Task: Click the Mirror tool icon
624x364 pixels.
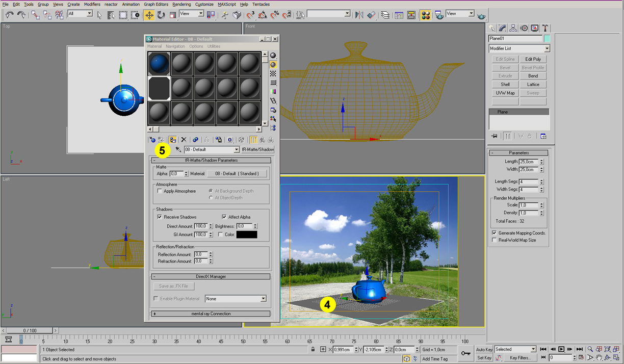Action: tap(359, 15)
